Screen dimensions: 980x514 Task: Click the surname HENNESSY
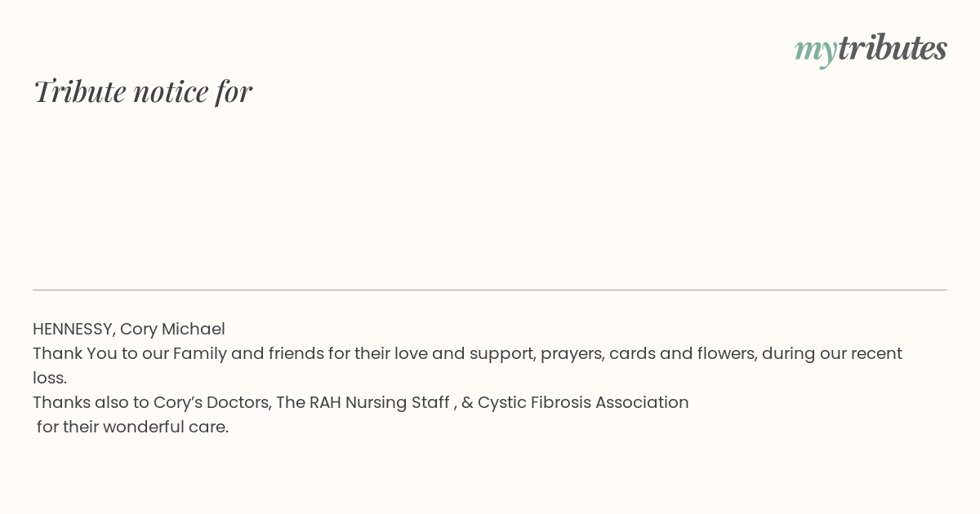[73, 330]
